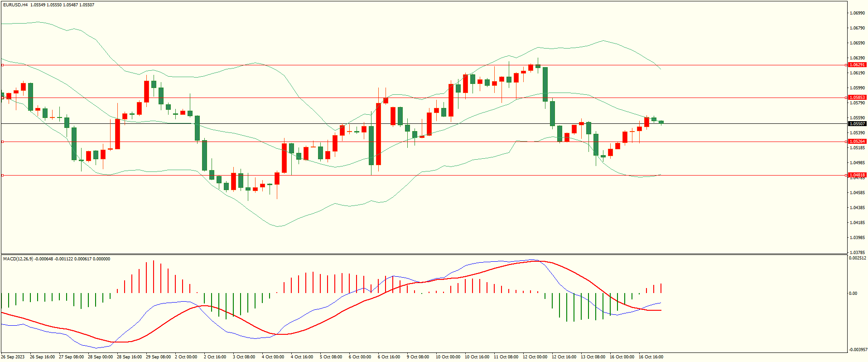Click left anchor handle of 1.06291 line
Screen dimensions: 868x362
click(x=2, y=65)
